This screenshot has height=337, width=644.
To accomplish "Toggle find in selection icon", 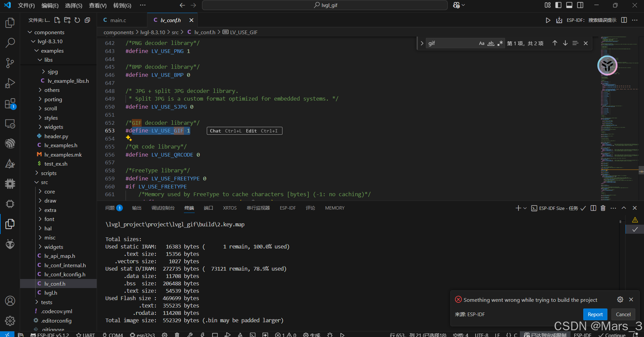I will (x=575, y=43).
